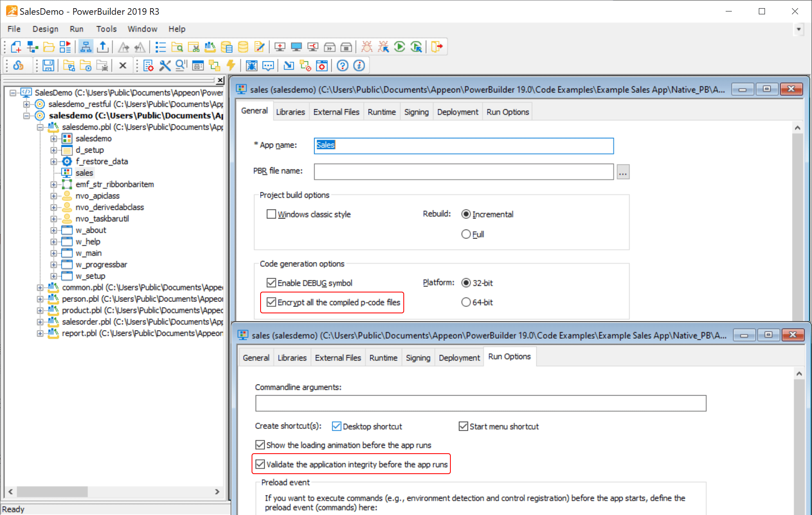Click the blue speech bubble icon
Viewport: 812px width, 515px height.
click(x=268, y=65)
